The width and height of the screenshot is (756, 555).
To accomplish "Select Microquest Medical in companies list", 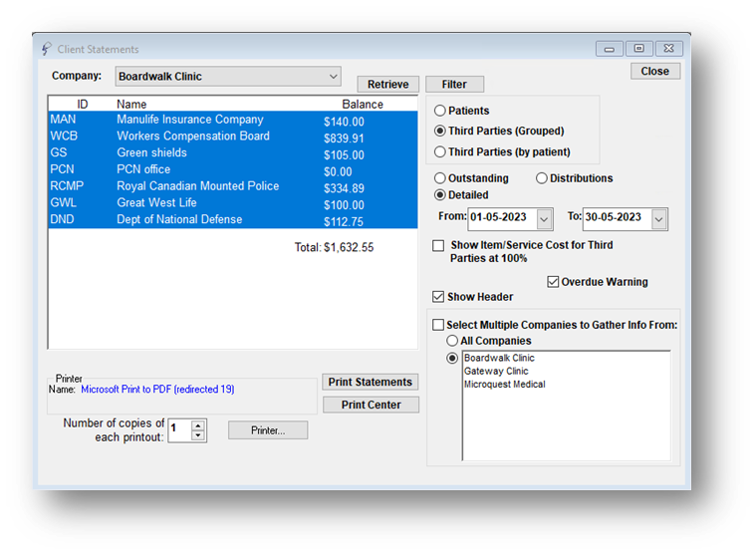I will 504,385.
